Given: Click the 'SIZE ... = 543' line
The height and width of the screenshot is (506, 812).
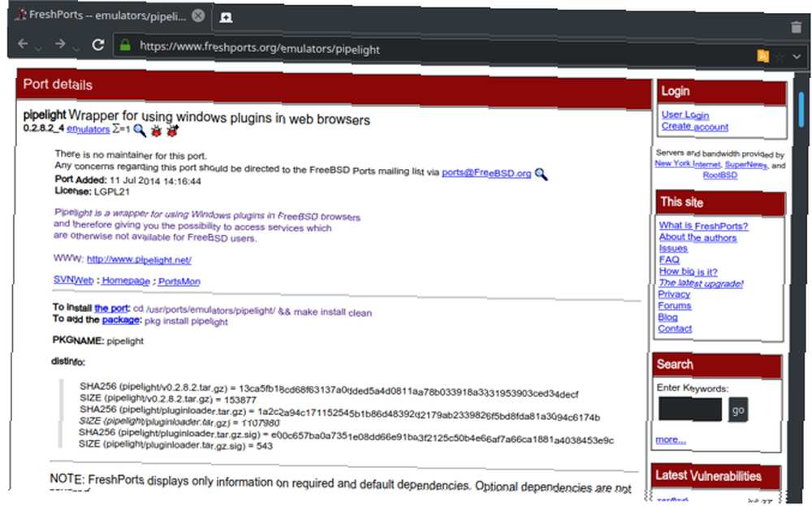Looking at the screenshot, I should [x=175, y=445].
